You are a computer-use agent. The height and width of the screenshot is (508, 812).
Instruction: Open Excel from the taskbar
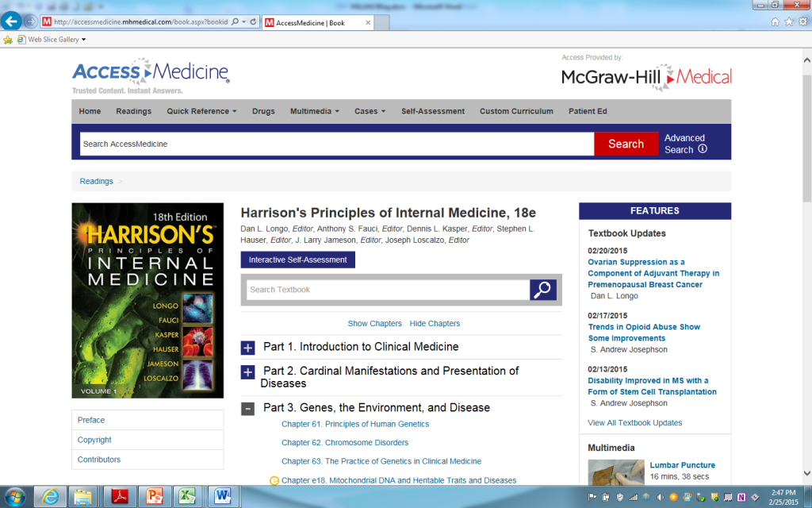click(x=187, y=497)
